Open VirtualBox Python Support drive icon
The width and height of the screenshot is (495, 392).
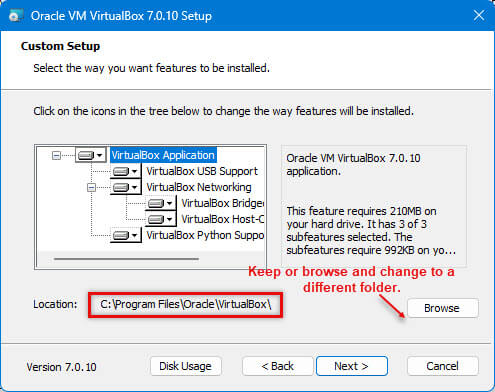pyautogui.click(x=125, y=235)
